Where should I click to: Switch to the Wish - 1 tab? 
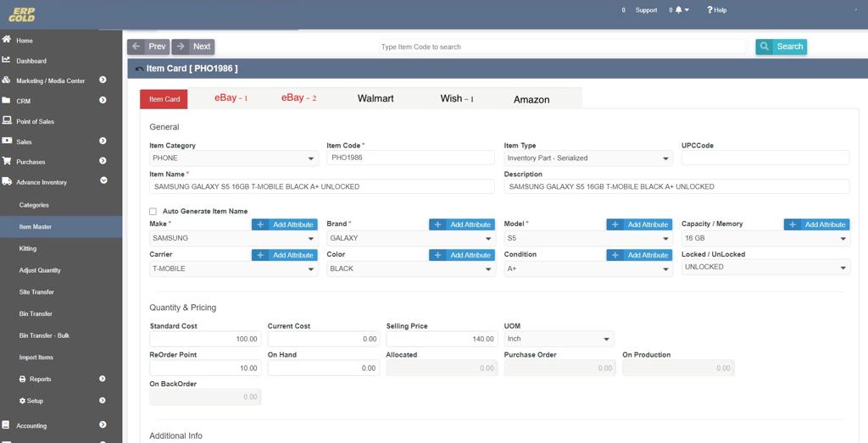(x=457, y=98)
